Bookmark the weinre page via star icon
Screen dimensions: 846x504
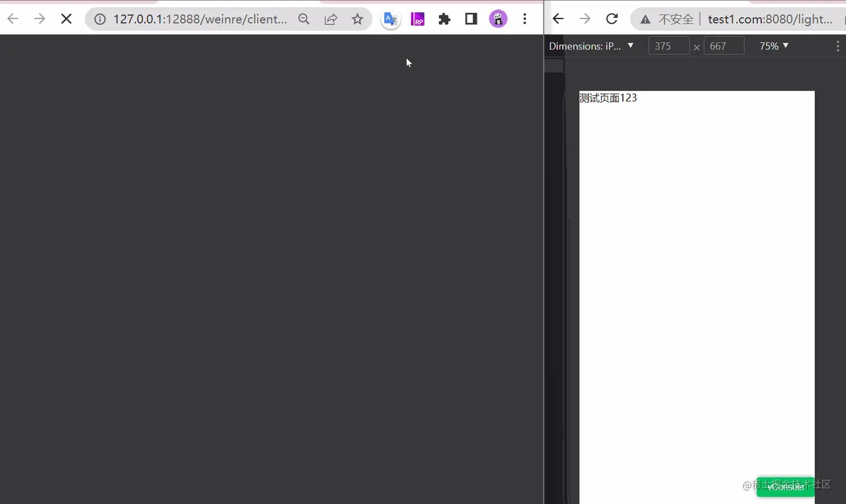point(358,18)
